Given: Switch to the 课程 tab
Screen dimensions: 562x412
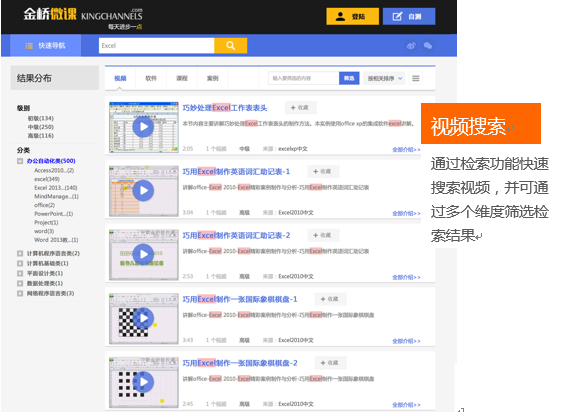Looking at the screenshot, I should (182, 78).
